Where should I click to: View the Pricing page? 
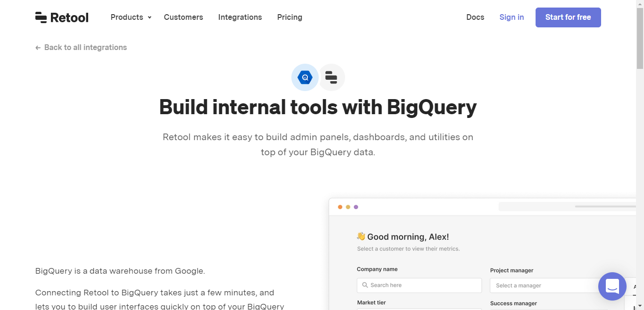point(289,17)
